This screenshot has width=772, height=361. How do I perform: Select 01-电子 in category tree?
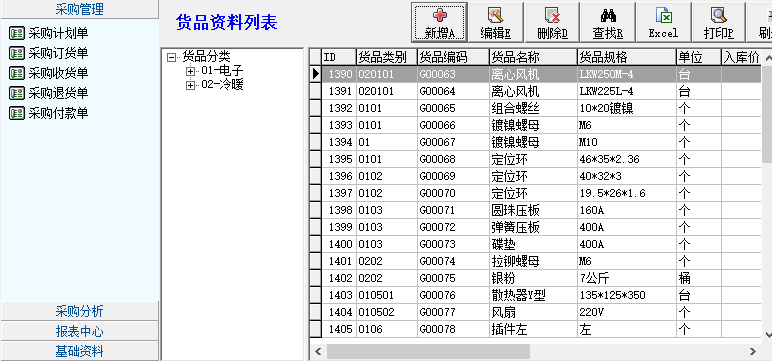tap(223, 71)
